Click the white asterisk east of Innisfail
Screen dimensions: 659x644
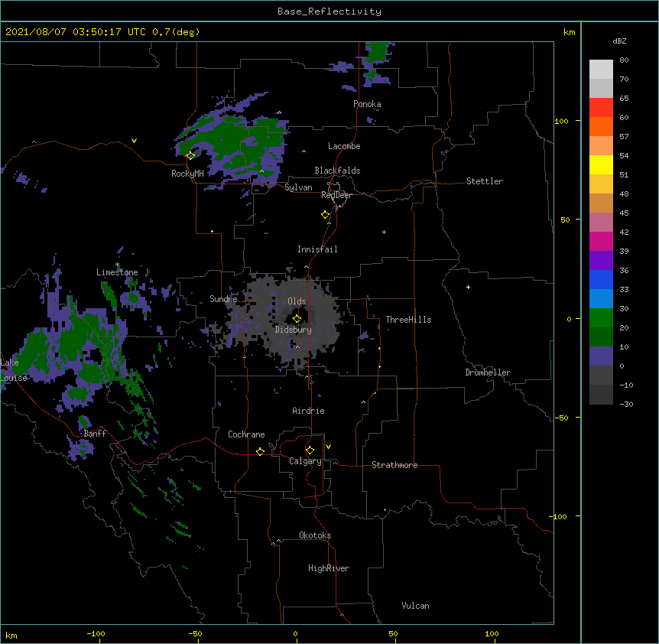coord(384,232)
